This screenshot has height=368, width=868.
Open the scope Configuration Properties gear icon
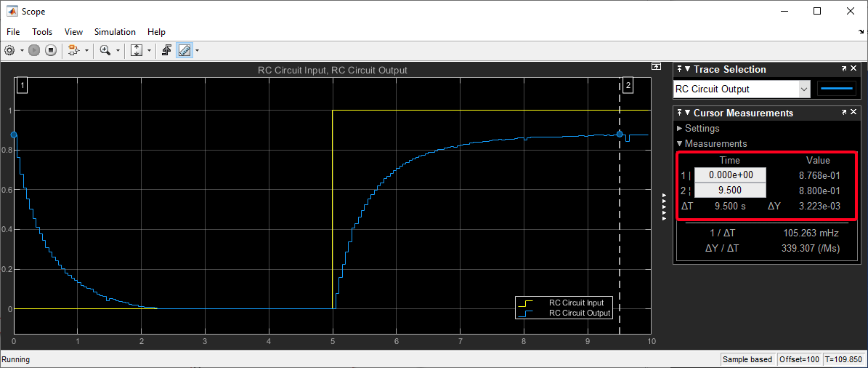point(9,50)
